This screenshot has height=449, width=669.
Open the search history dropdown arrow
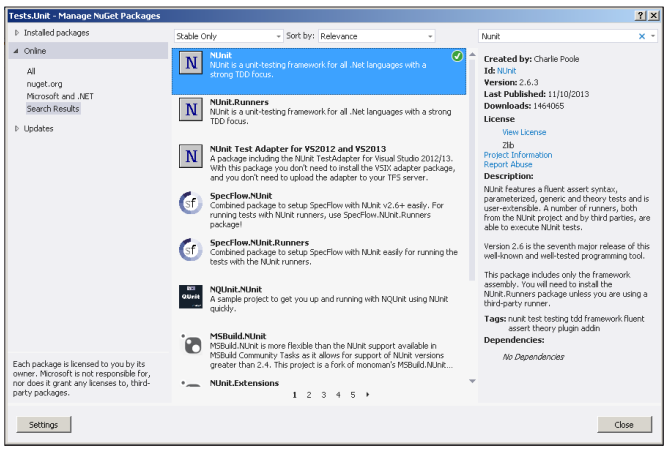(x=653, y=36)
